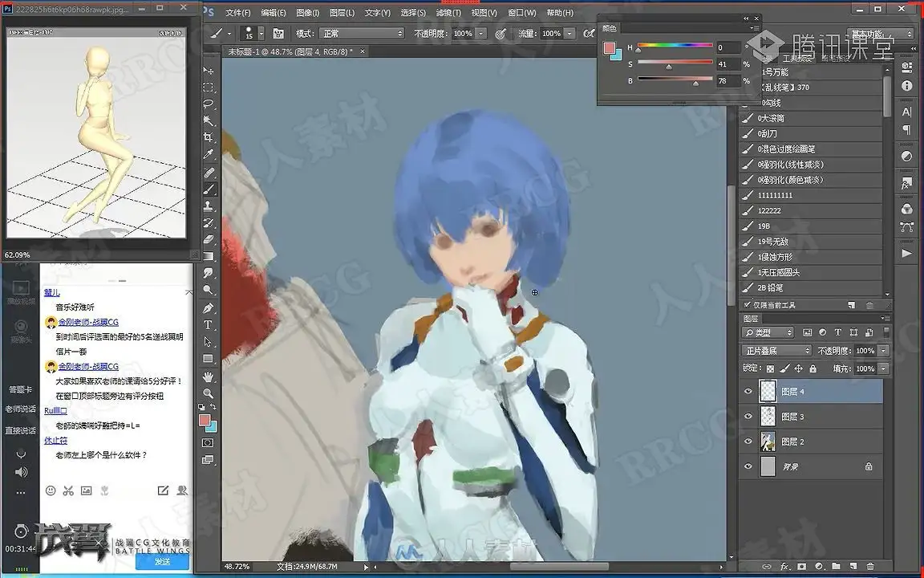Open the brush panel toggle icon
Image resolution: width=924 pixels, height=578 pixels.
click(x=278, y=34)
